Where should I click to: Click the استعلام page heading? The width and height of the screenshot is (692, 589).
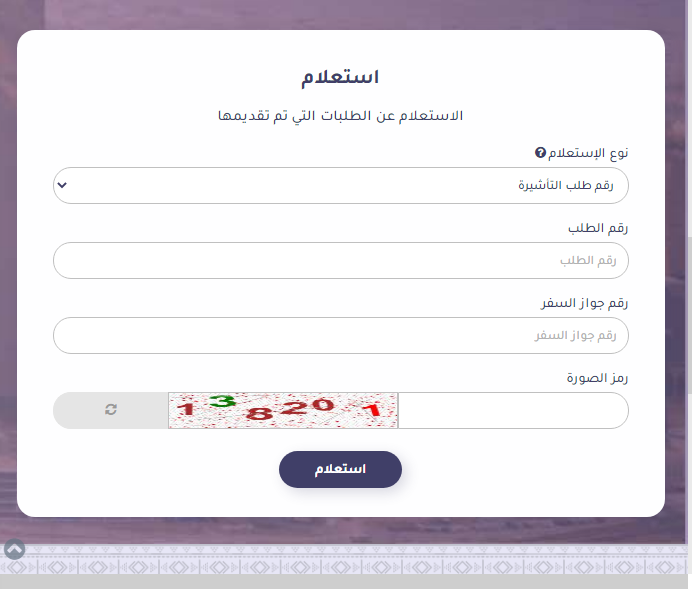[x=340, y=77]
